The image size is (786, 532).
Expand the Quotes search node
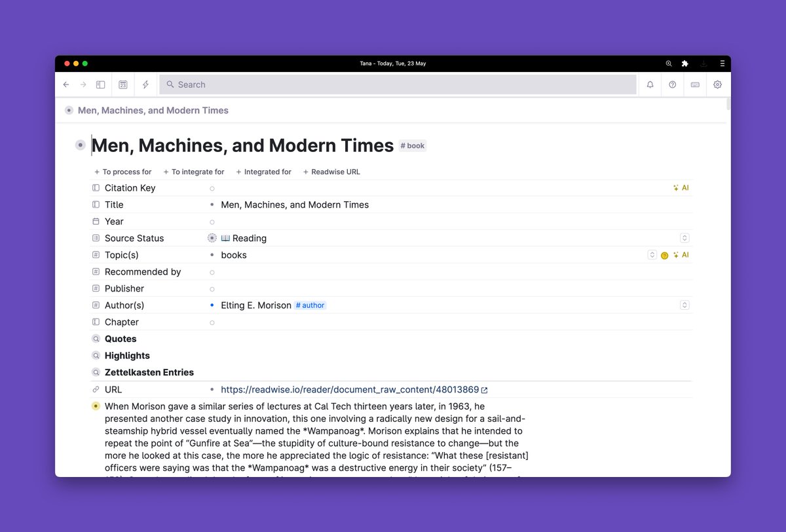tap(96, 339)
